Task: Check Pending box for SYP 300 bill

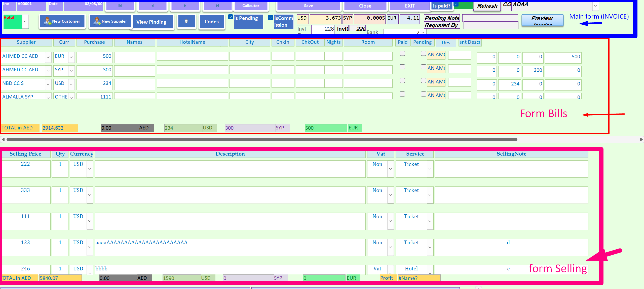Action: tap(424, 67)
